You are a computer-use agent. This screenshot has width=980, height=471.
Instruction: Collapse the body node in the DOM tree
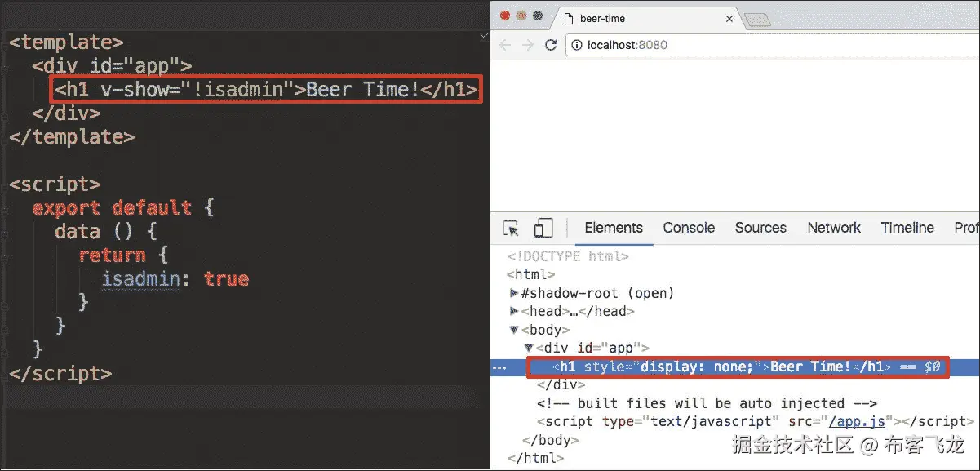click(x=514, y=330)
